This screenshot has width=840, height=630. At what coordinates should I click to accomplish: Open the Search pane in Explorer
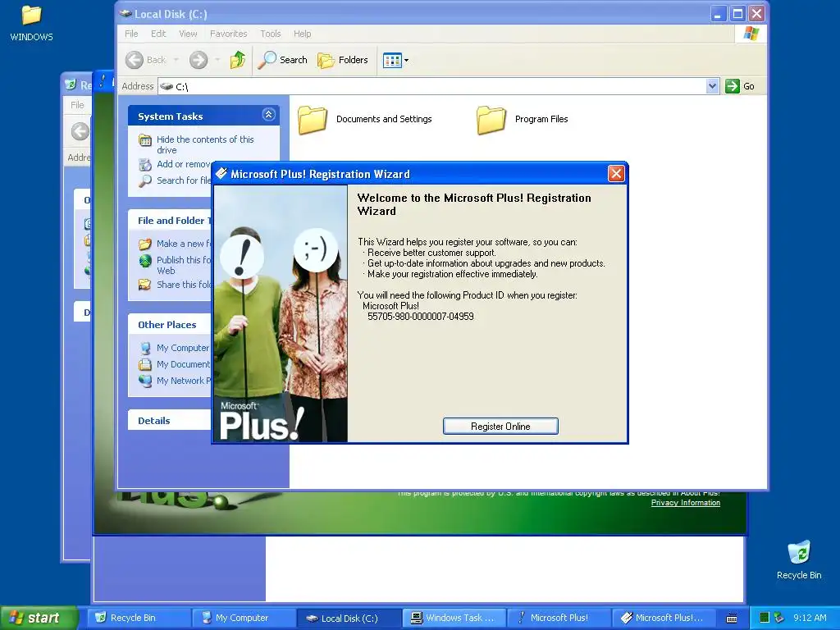coord(283,60)
